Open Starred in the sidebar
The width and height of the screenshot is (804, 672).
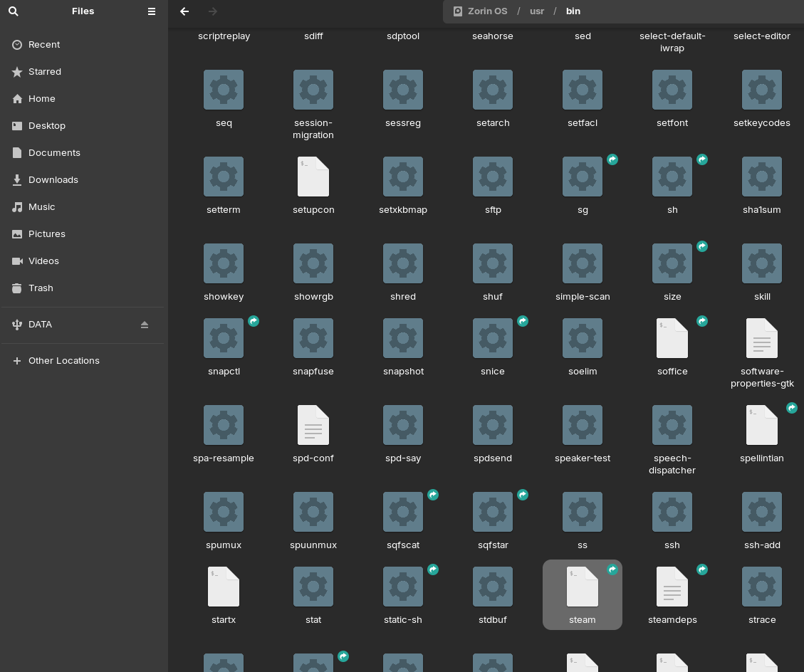[45, 71]
